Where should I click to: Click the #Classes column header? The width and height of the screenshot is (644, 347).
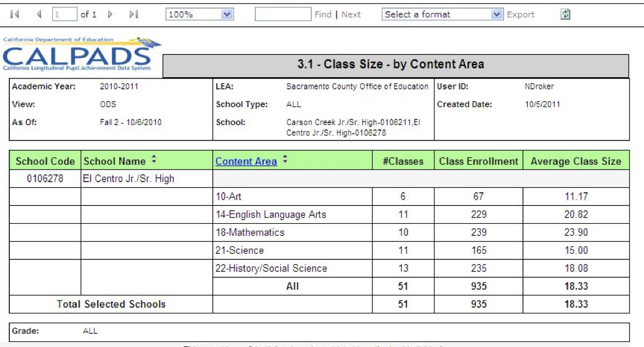(x=403, y=162)
